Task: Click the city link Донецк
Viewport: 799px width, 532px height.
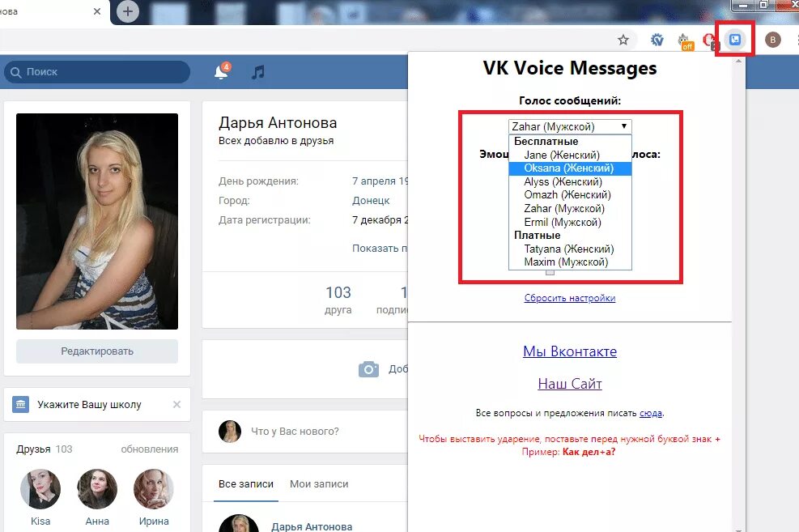Action: (371, 201)
